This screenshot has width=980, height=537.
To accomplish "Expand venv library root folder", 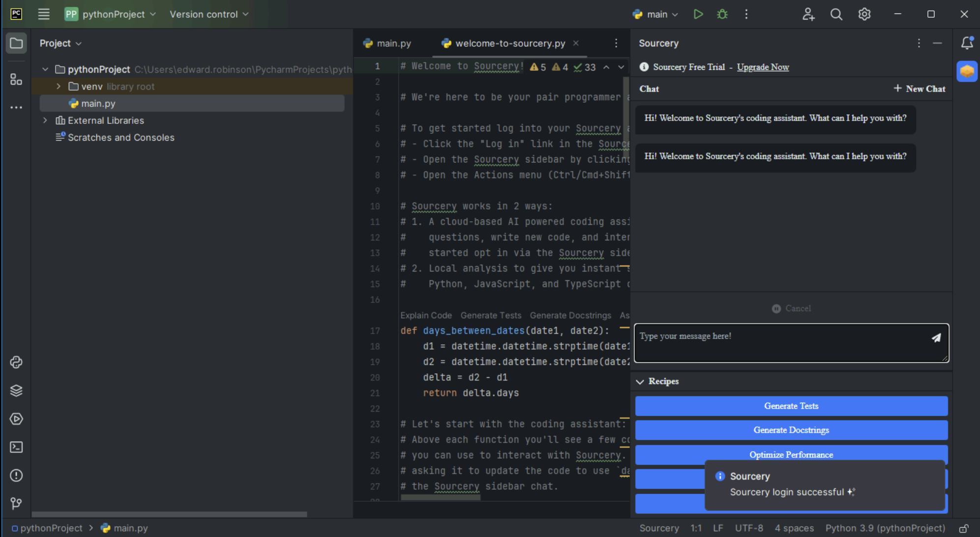I will coord(59,87).
